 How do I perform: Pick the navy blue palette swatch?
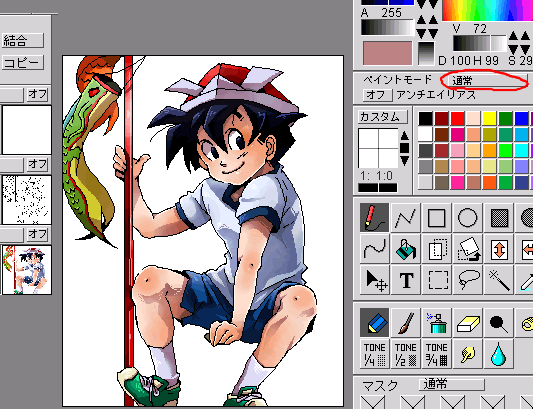coord(521,183)
